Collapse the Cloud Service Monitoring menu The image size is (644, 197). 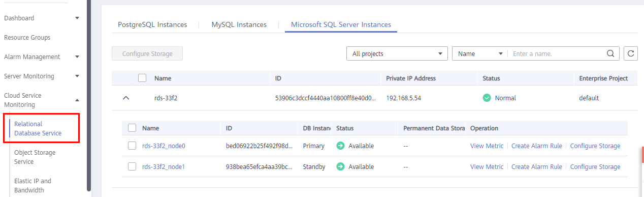77,100
